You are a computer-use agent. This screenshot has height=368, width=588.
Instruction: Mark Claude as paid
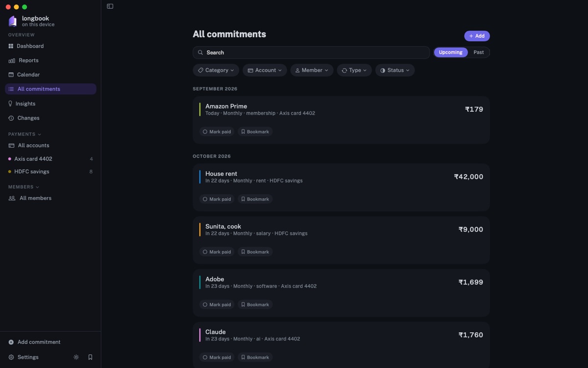coord(217,357)
